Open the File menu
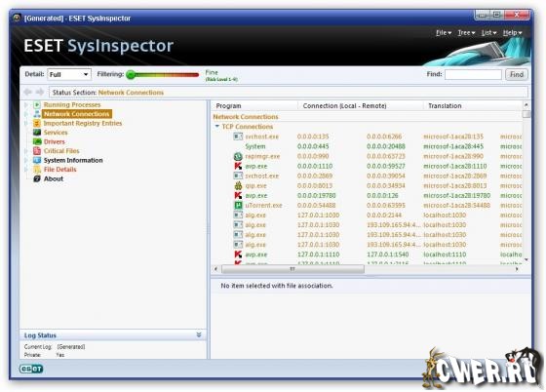This screenshot has width=546, height=392. 444,33
